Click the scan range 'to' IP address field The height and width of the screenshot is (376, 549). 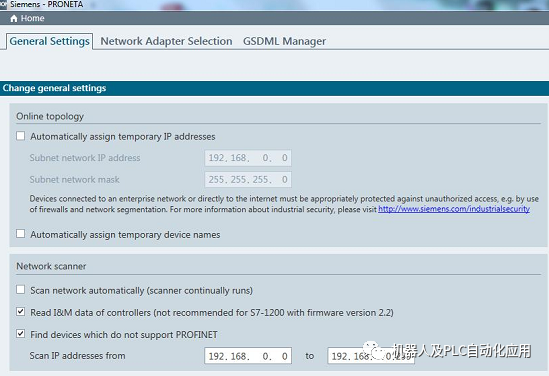click(x=371, y=356)
